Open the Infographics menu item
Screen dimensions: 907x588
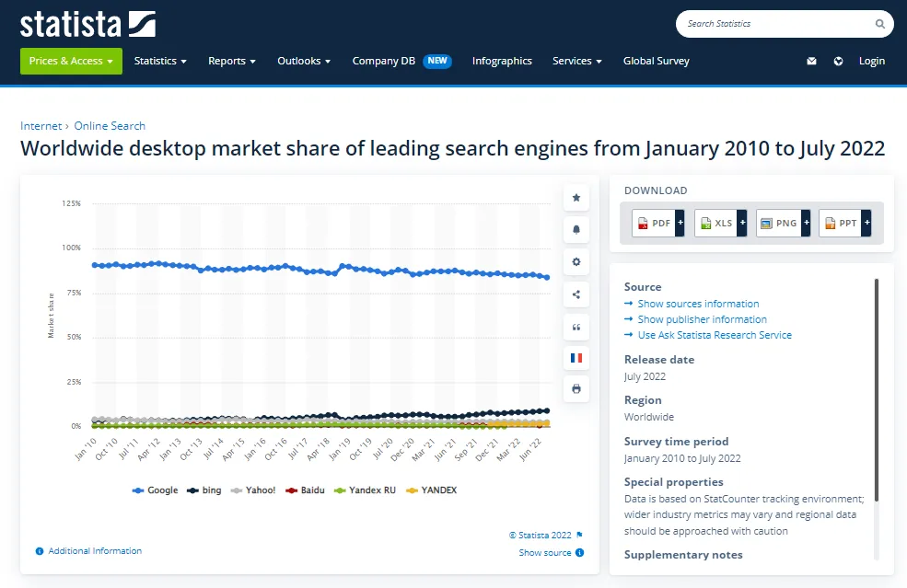point(502,62)
